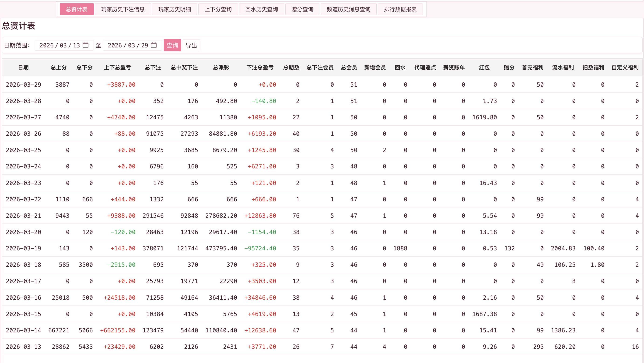Click the 赠分 column header
This screenshot has width=644, height=363.
pos(509,67)
